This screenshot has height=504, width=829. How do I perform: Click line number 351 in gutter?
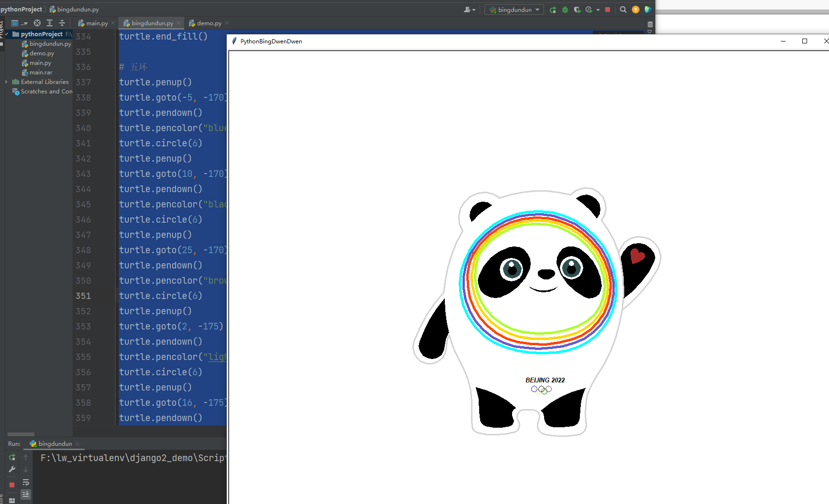83,296
